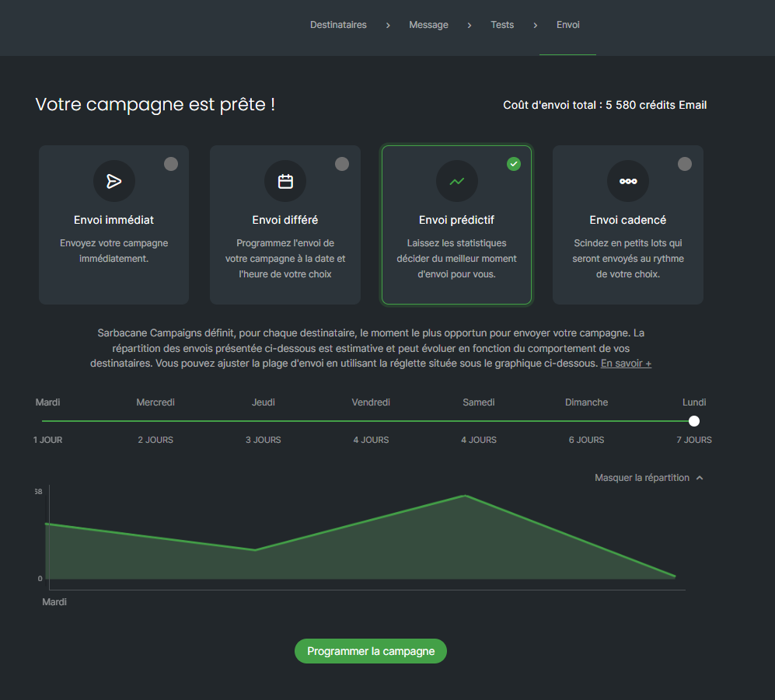The height and width of the screenshot is (700, 775).
Task: Open the Message step
Action: [x=428, y=25]
